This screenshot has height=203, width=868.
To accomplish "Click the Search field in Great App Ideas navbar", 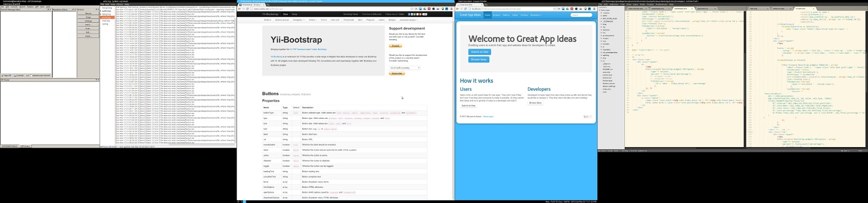I will (x=581, y=15).
